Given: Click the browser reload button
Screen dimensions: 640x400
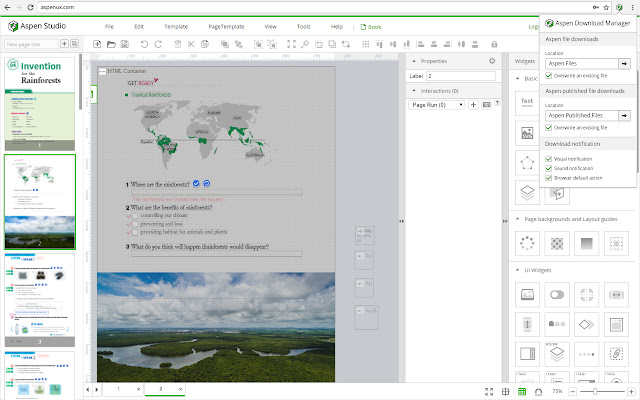Looking at the screenshot, I should pos(30,7).
